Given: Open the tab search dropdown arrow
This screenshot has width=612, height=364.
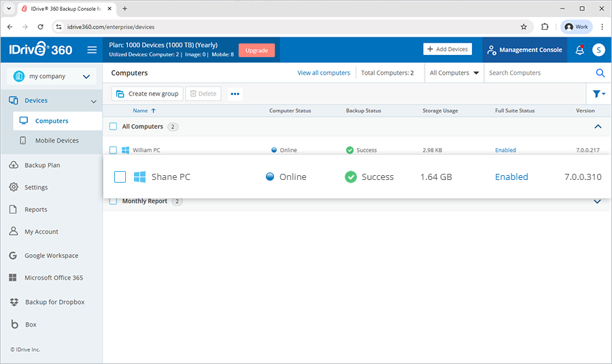Looking at the screenshot, I should [x=9, y=8].
